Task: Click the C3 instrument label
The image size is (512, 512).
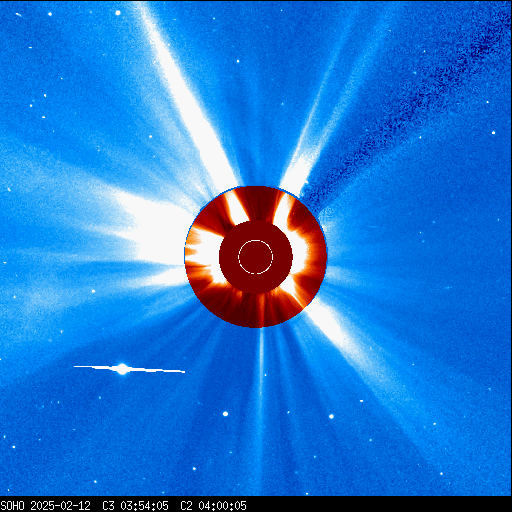Action: (x=108, y=506)
